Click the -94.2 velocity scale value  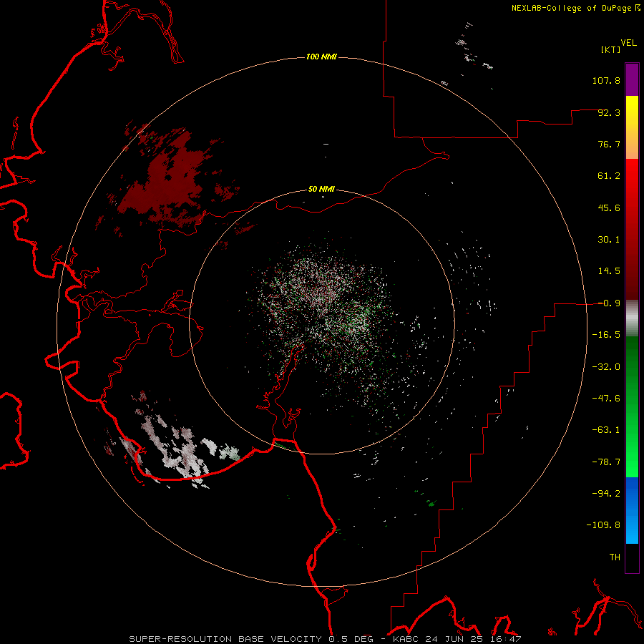point(606,494)
